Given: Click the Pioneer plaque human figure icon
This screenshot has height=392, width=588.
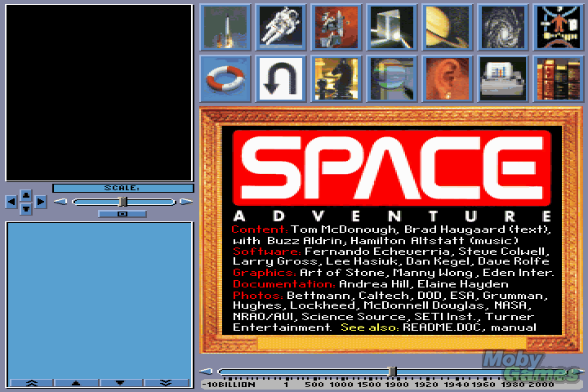Looking at the screenshot, I should 559,26.
